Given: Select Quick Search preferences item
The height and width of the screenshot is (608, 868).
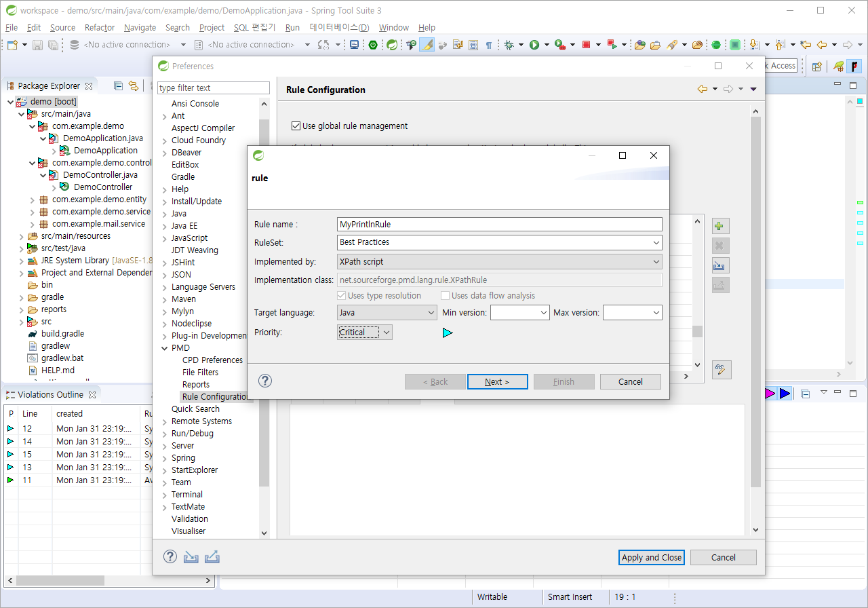Looking at the screenshot, I should (x=195, y=409).
